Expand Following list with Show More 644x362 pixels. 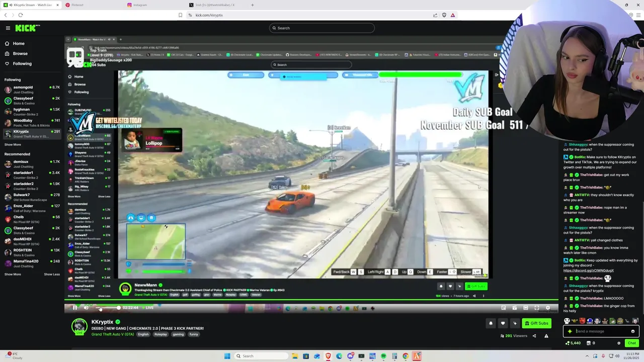[13, 144]
